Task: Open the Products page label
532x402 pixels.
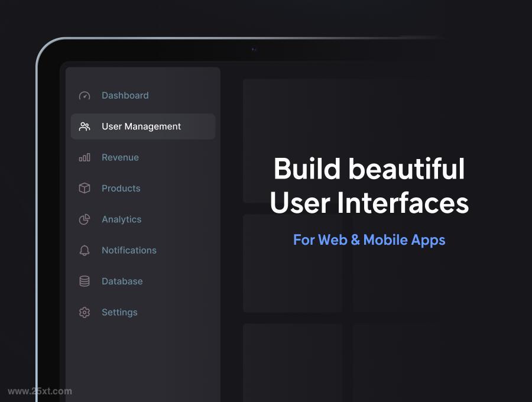Action: (121, 188)
